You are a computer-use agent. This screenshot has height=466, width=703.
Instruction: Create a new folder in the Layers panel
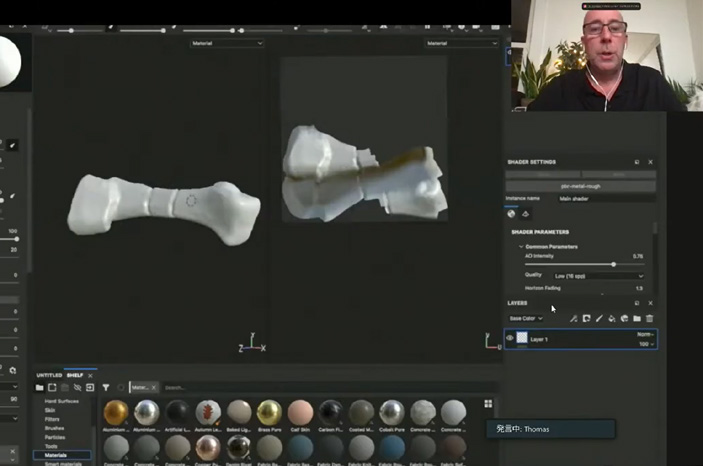636,319
